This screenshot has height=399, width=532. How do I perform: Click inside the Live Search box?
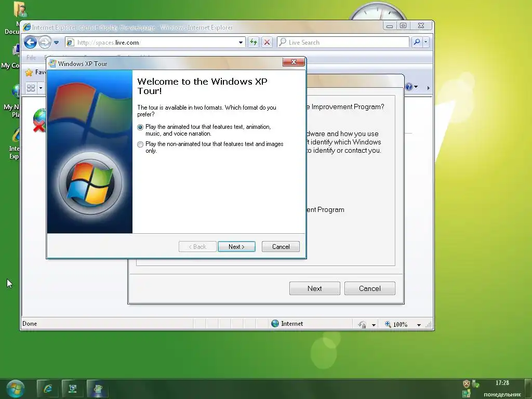(x=343, y=43)
